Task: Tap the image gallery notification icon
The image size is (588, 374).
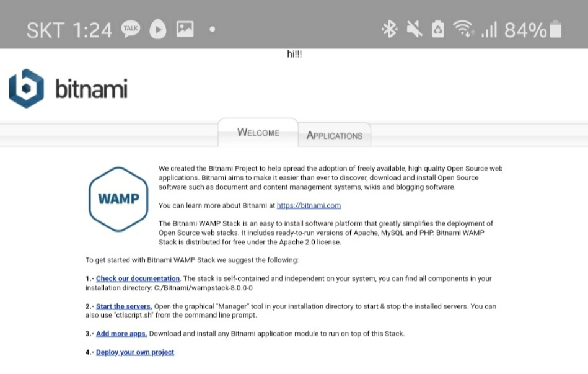Action: click(x=185, y=29)
